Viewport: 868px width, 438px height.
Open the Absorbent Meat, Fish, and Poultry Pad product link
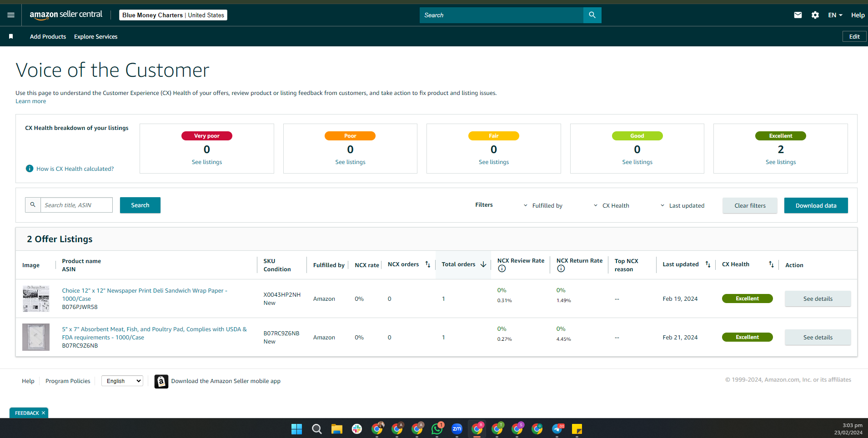(x=155, y=333)
